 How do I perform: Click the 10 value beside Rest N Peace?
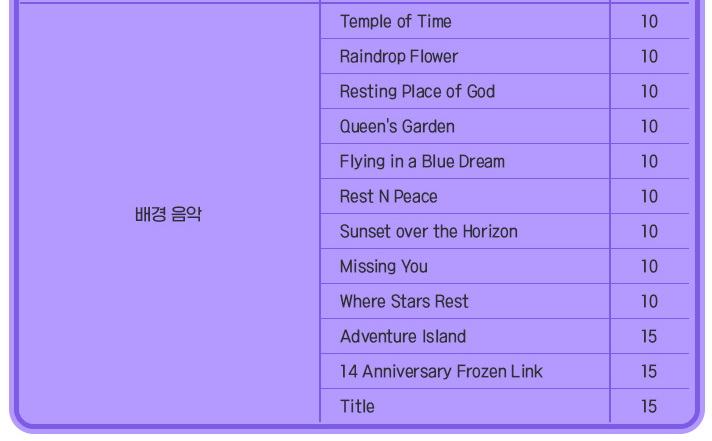(x=649, y=196)
